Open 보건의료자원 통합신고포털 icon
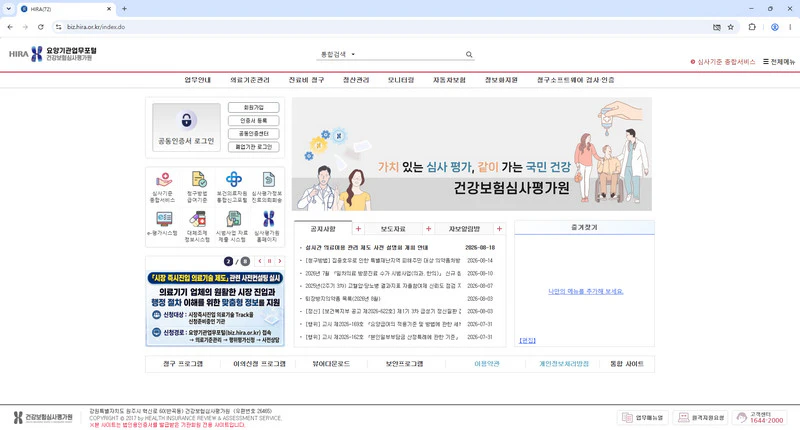The width and height of the screenshot is (800, 430). (232, 187)
